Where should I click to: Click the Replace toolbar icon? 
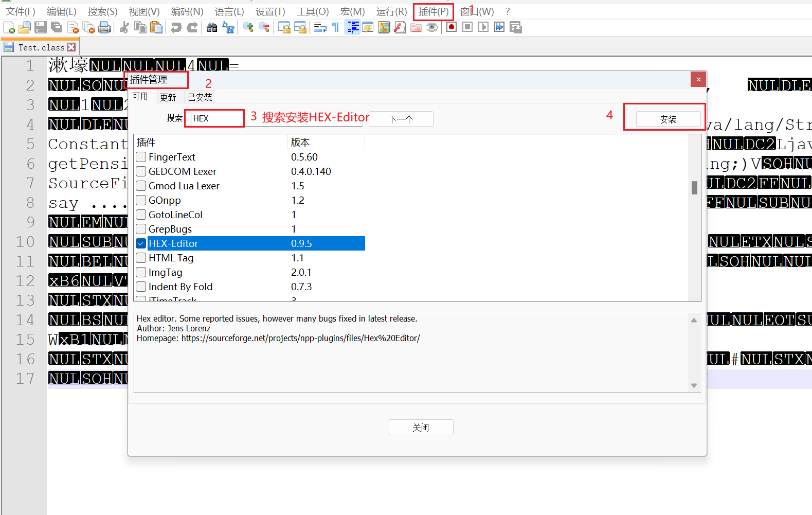(x=228, y=27)
